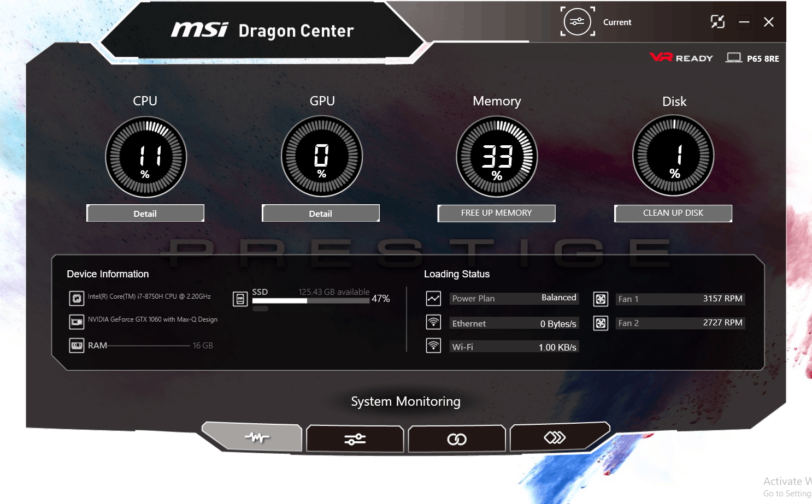Click the Ethernet signal icon
Viewport: 812px width, 504px height.
point(433,322)
